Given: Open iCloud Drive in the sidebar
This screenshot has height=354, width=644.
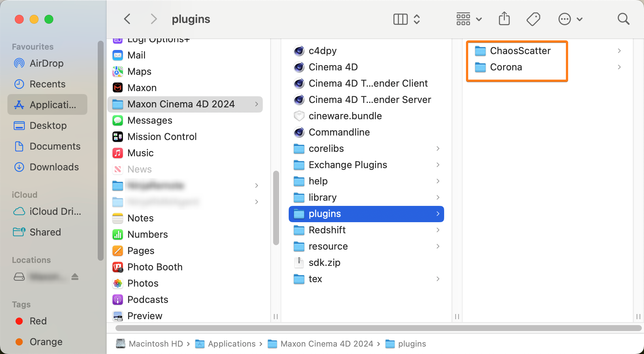Looking at the screenshot, I should click(x=47, y=211).
